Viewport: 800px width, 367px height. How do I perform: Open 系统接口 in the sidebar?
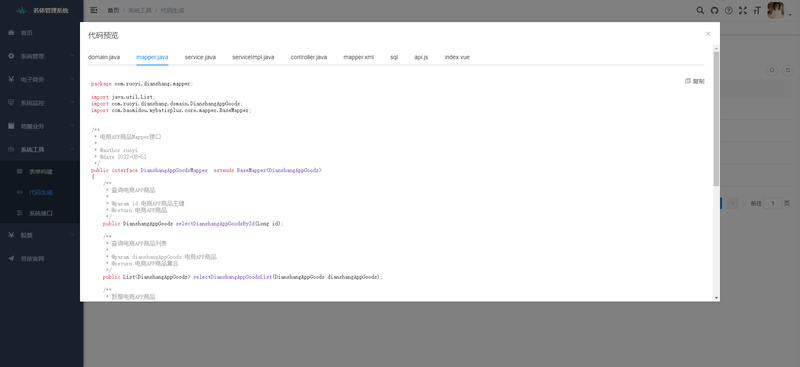tap(41, 213)
